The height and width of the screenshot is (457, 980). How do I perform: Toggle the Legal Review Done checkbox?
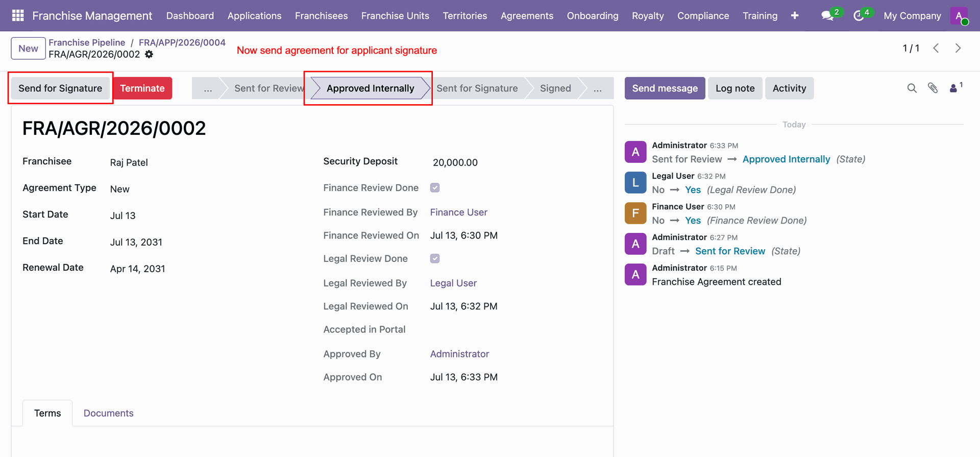tap(435, 259)
